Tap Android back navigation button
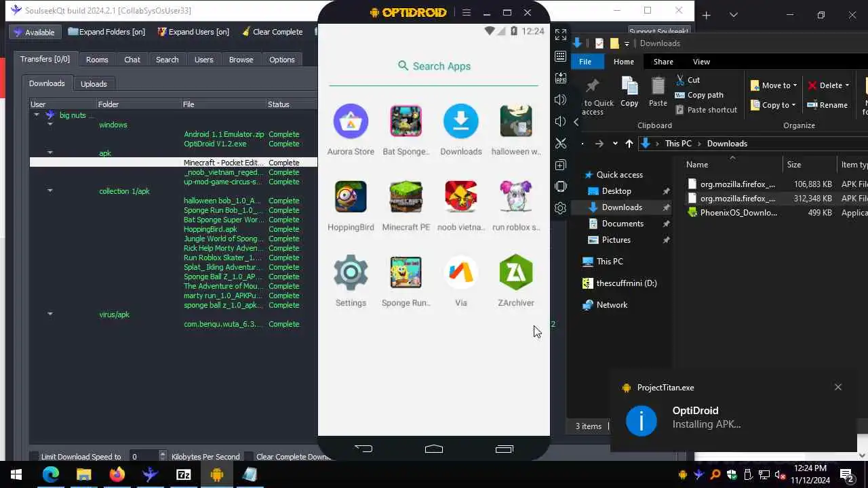The height and width of the screenshot is (488, 868). (x=363, y=448)
